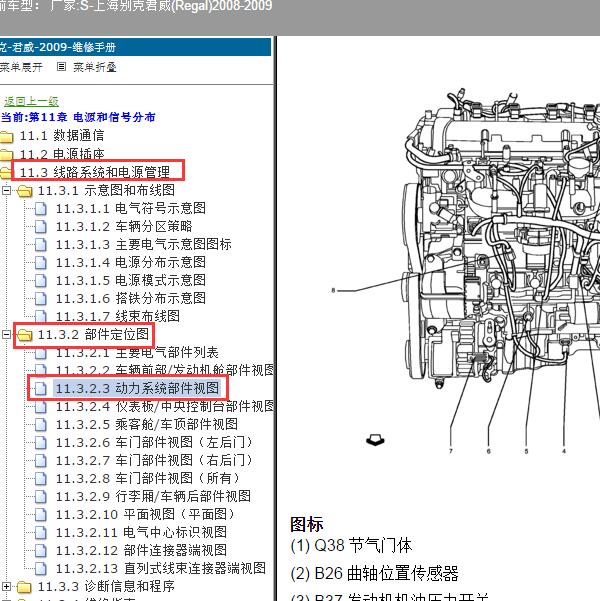Click page icon of 11.3.1.4 电源分布示意图
The height and width of the screenshot is (601, 600).
click(41, 263)
